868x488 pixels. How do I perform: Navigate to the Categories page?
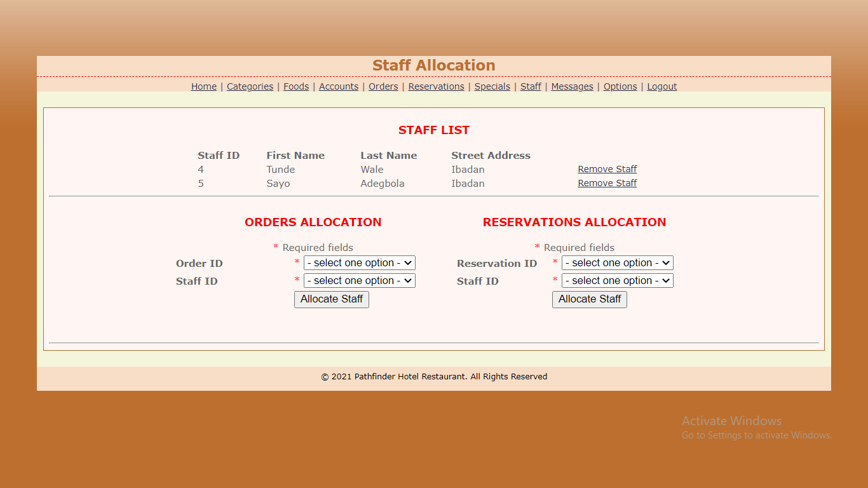click(x=250, y=86)
